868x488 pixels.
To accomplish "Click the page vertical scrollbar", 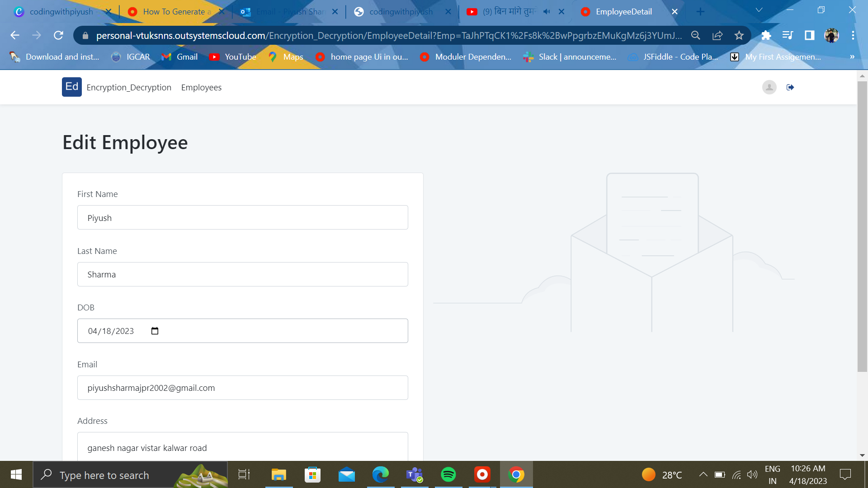I will click(x=862, y=226).
